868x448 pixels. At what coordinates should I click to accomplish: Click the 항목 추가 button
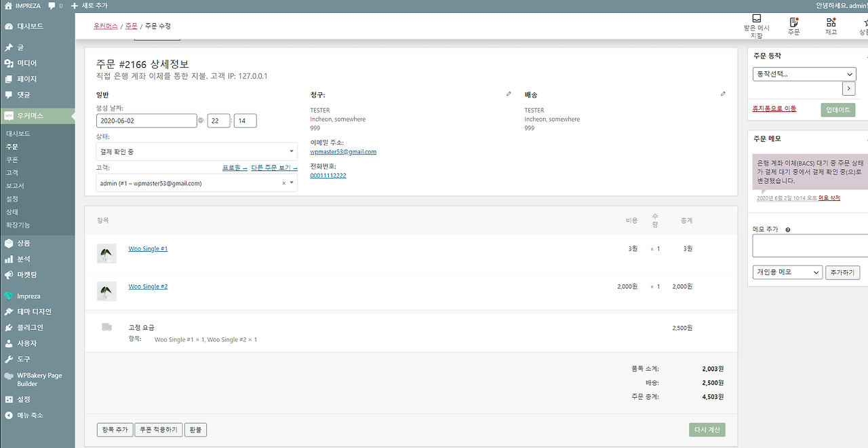point(115,430)
